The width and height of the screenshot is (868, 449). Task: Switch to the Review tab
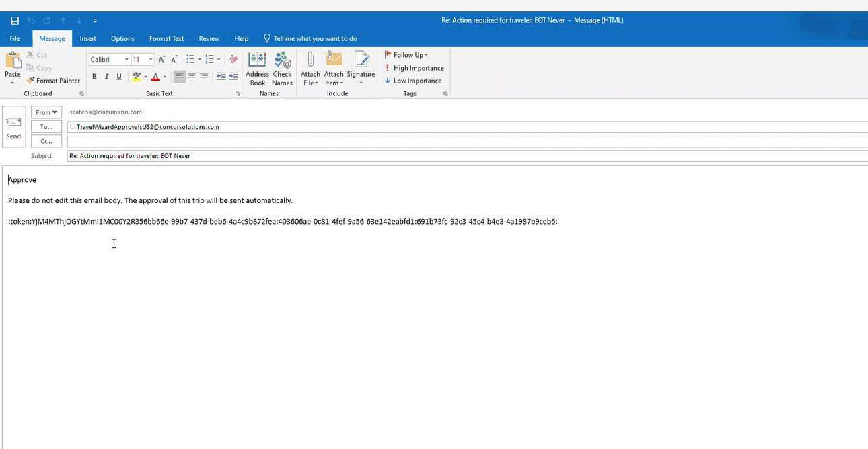click(209, 38)
